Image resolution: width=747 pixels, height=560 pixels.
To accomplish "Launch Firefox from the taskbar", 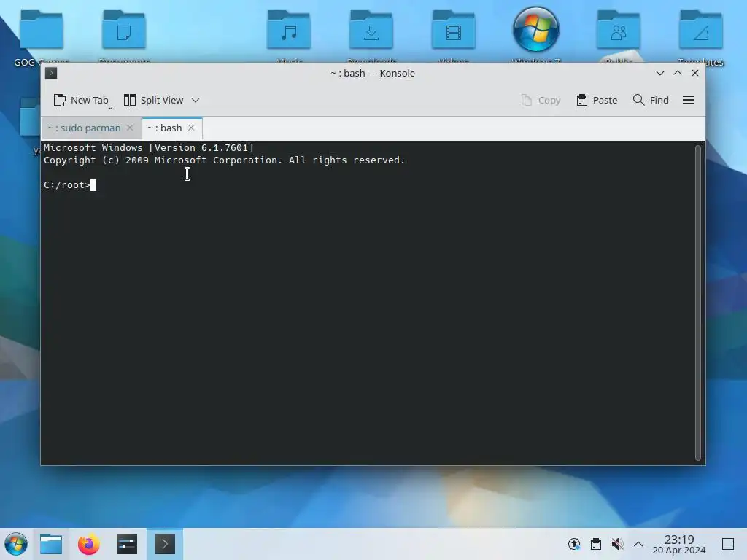I will tap(88, 544).
